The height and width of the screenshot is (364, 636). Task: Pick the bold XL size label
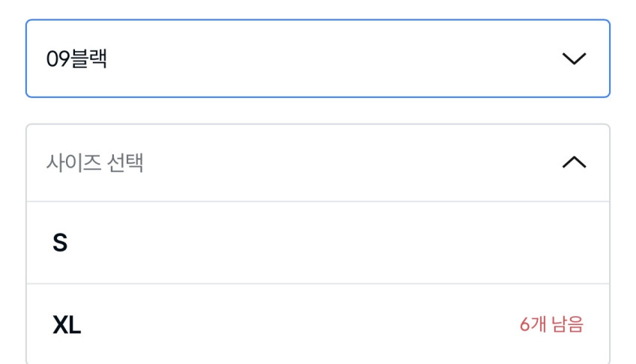pos(67,325)
